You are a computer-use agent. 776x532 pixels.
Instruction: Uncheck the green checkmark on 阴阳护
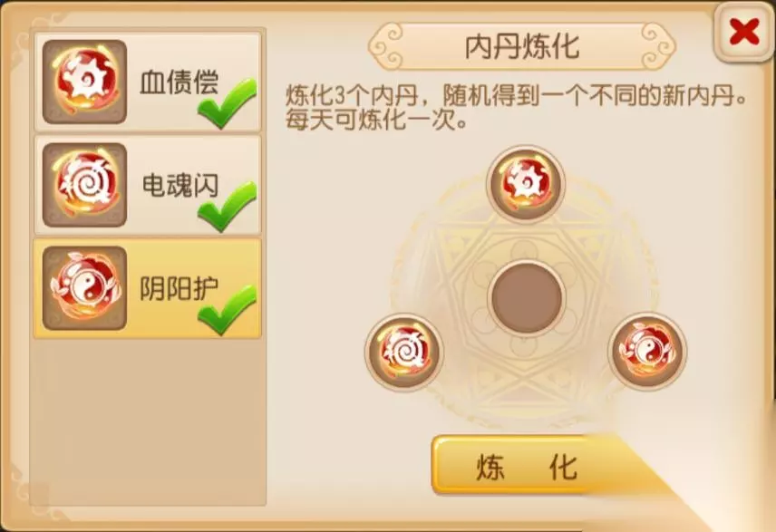coord(228,310)
